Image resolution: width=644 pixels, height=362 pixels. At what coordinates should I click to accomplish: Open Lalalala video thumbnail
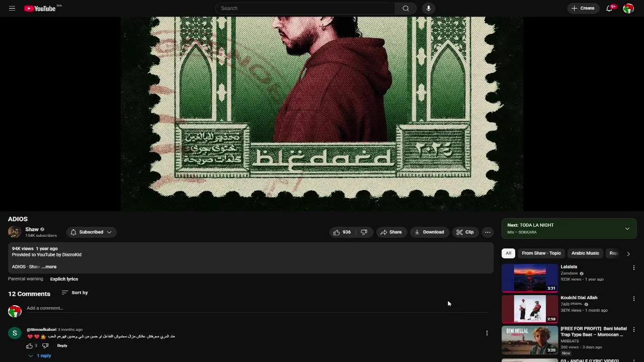pyautogui.click(x=530, y=278)
